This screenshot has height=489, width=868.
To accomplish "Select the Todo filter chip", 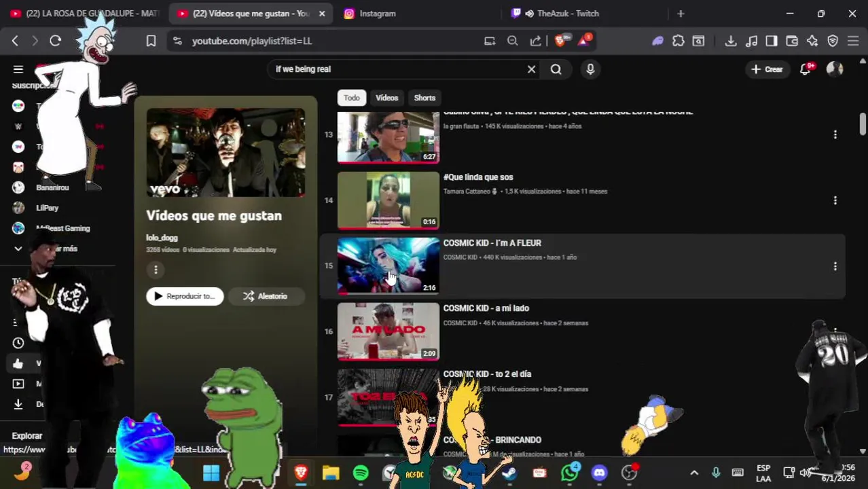I will (x=351, y=98).
